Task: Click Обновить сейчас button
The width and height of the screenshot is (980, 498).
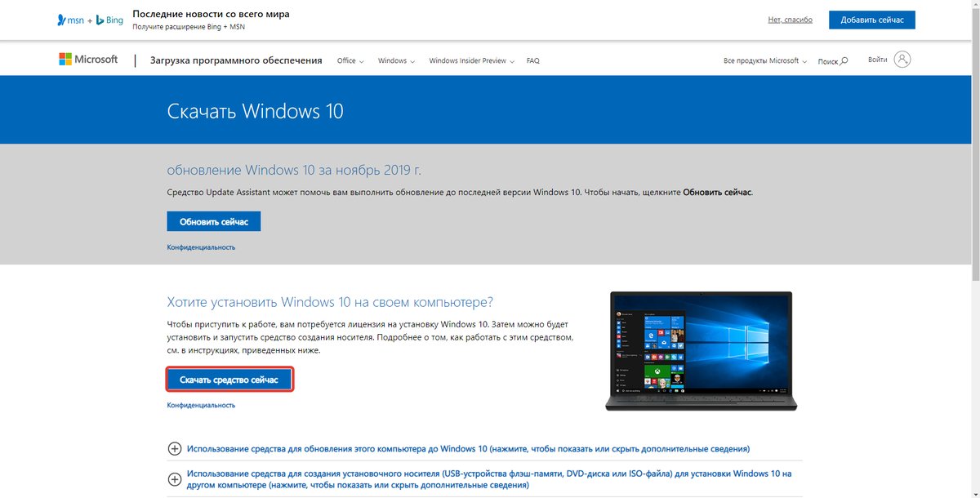Action: (x=214, y=221)
